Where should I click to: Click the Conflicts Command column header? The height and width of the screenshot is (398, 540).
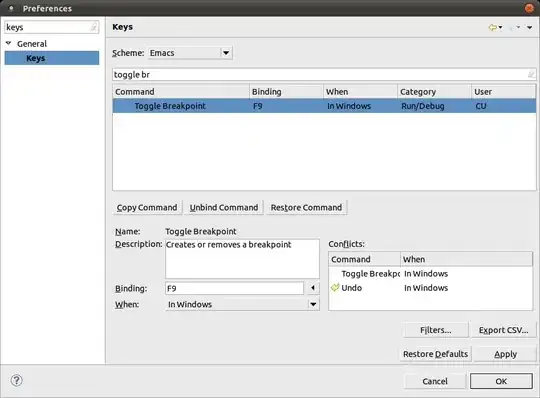click(364, 259)
